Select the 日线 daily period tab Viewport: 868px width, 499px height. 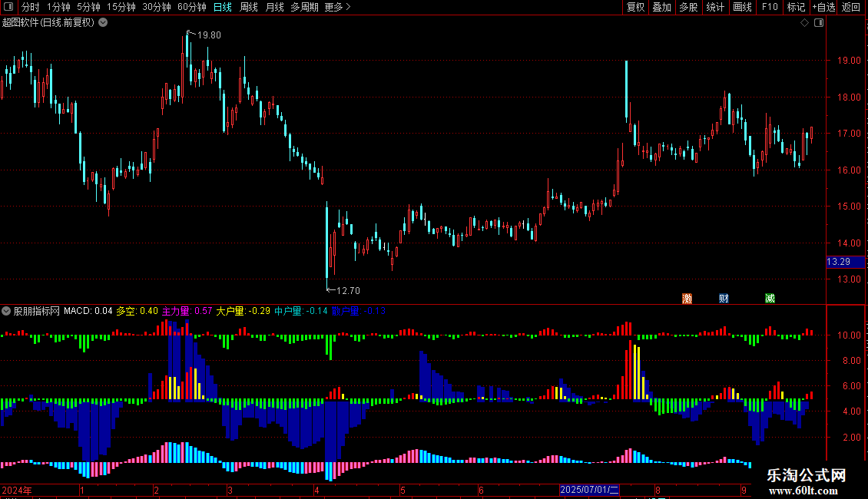point(223,7)
